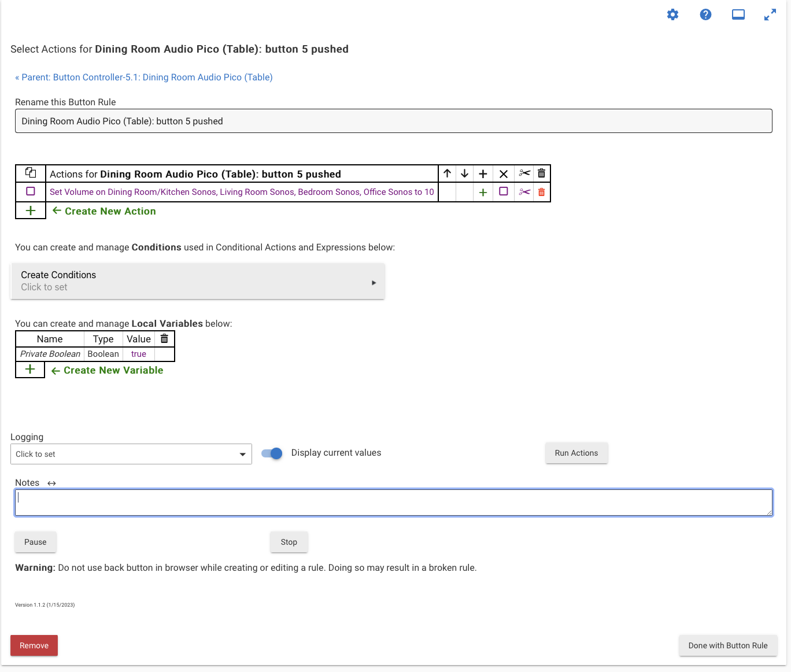791x672 pixels.
Task: Open the settings gear icon
Action: (672, 15)
